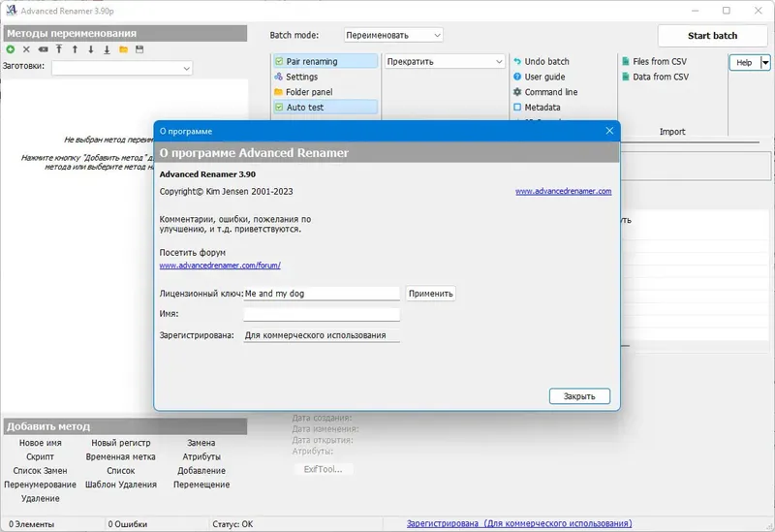Image resolution: width=775 pixels, height=532 pixels.
Task: Add the Перемещение method
Action: (x=201, y=485)
